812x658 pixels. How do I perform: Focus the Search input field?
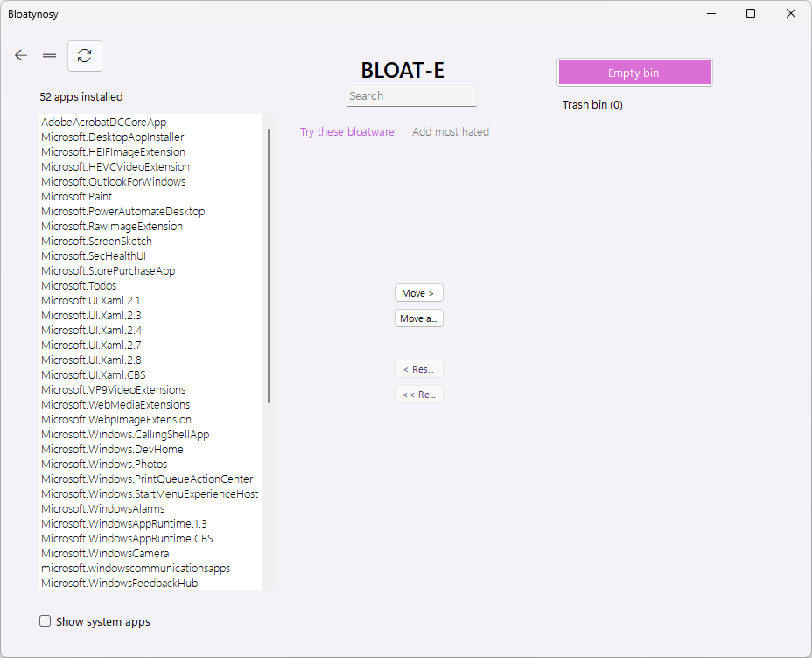click(412, 95)
